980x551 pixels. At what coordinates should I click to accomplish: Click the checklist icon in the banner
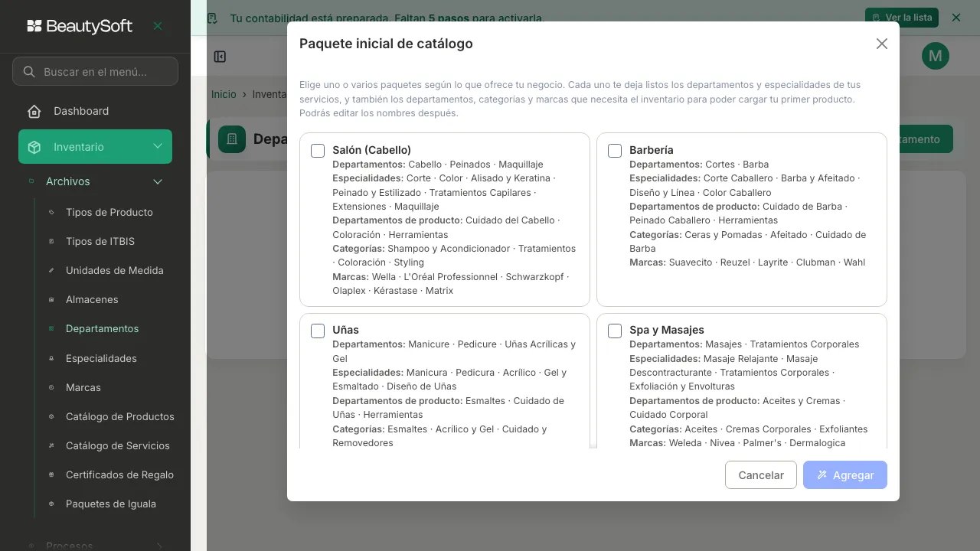(x=212, y=18)
